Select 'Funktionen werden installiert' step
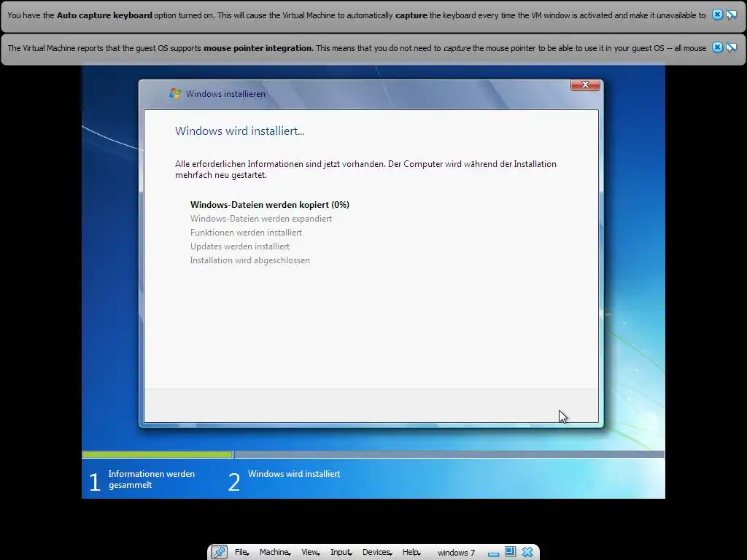Viewport: 747px width, 560px height. pyautogui.click(x=246, y=233)
